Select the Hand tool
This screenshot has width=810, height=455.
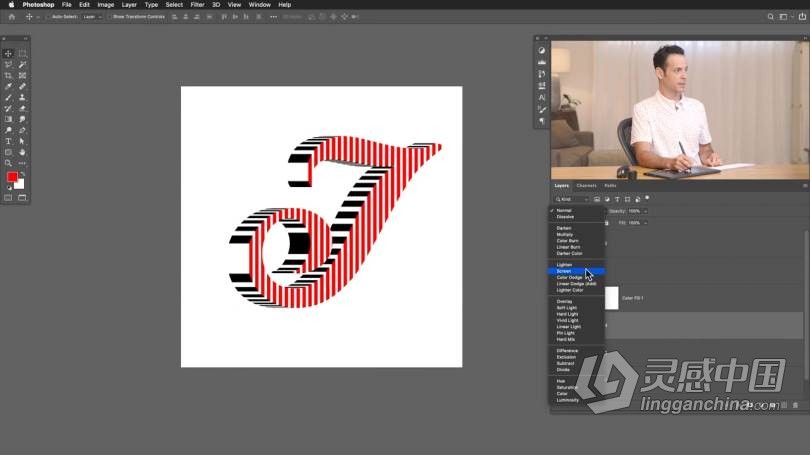(x=22, y=152)
